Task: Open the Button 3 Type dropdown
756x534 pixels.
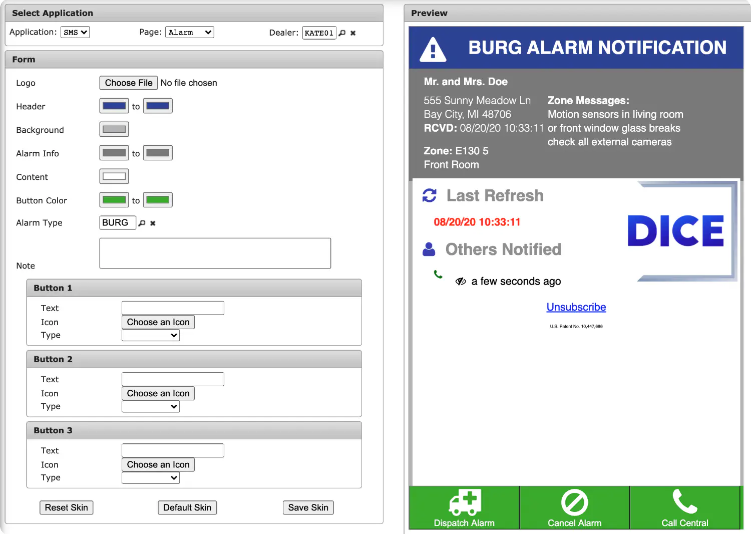Action: 151,478
